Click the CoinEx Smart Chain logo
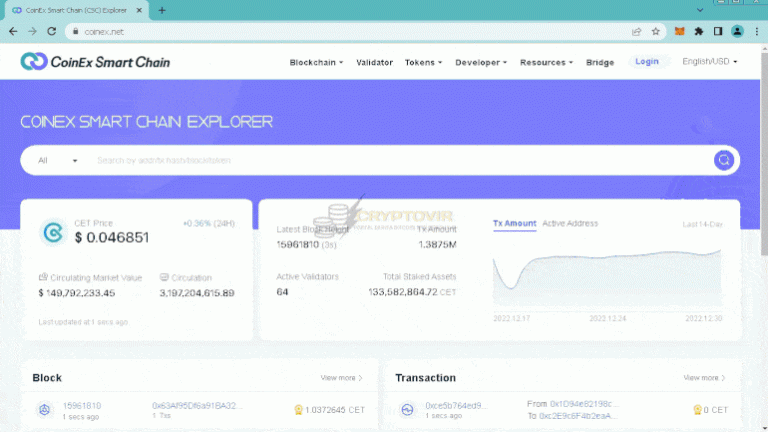The width and height of the screenshot is (768, 432). (x=95, y=62)
